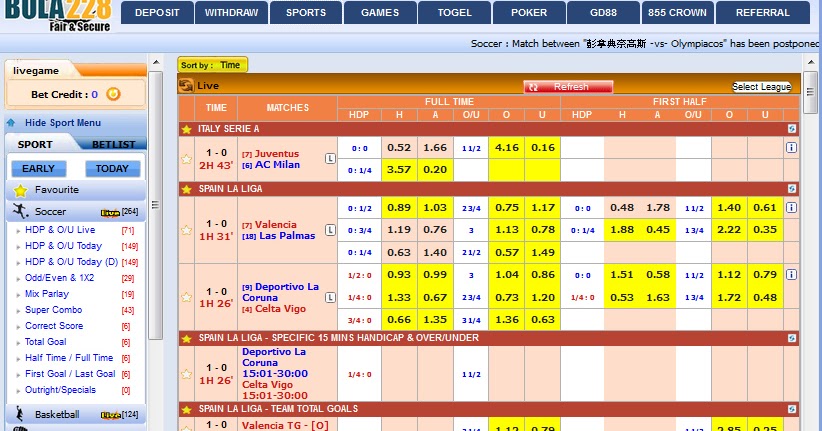Click the Basketball player icon in sidebar
The image size is (822, 431).
[20, 414]
